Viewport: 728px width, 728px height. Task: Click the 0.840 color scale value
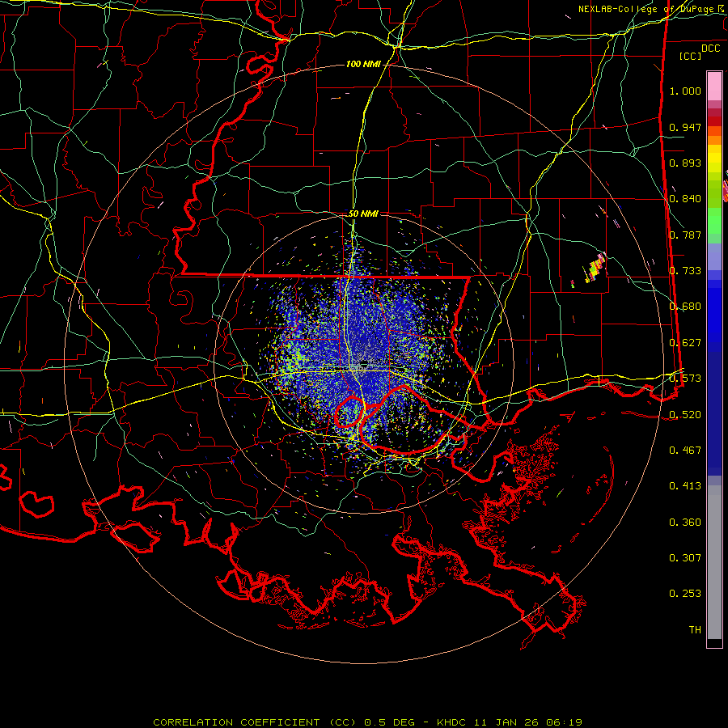point(685,199)
